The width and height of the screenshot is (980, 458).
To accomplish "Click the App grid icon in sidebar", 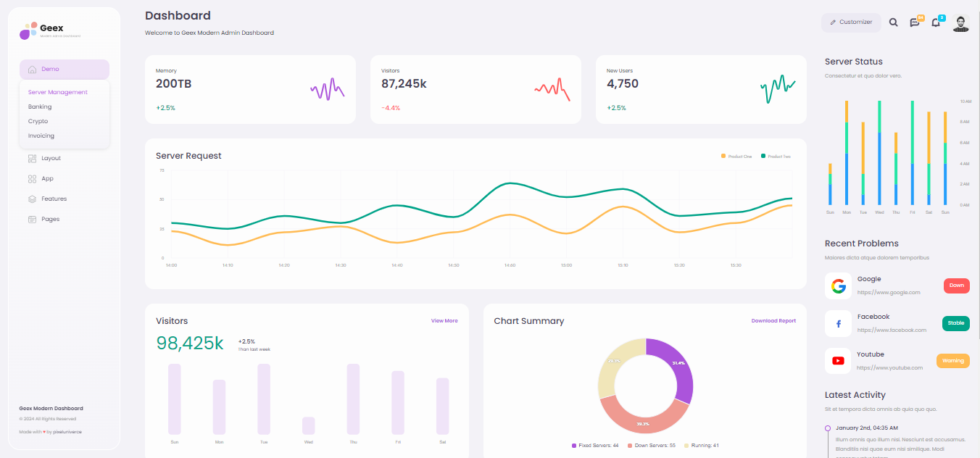I will (32, 178).
